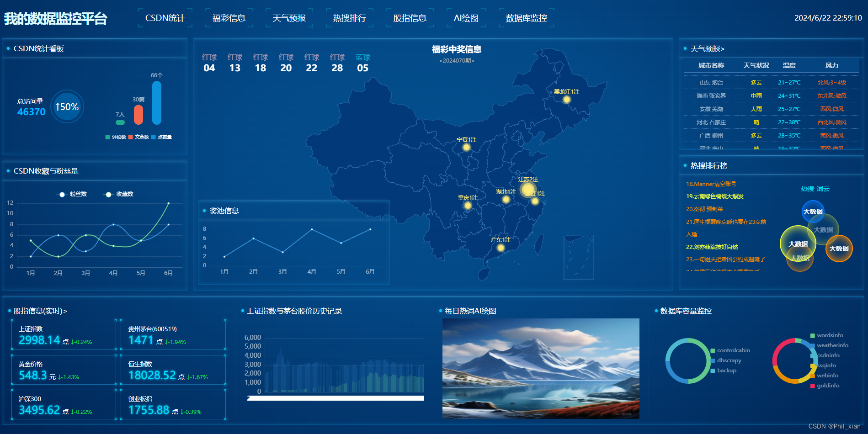Go to the 热搜排行 tab

click(x=350, y=18)
